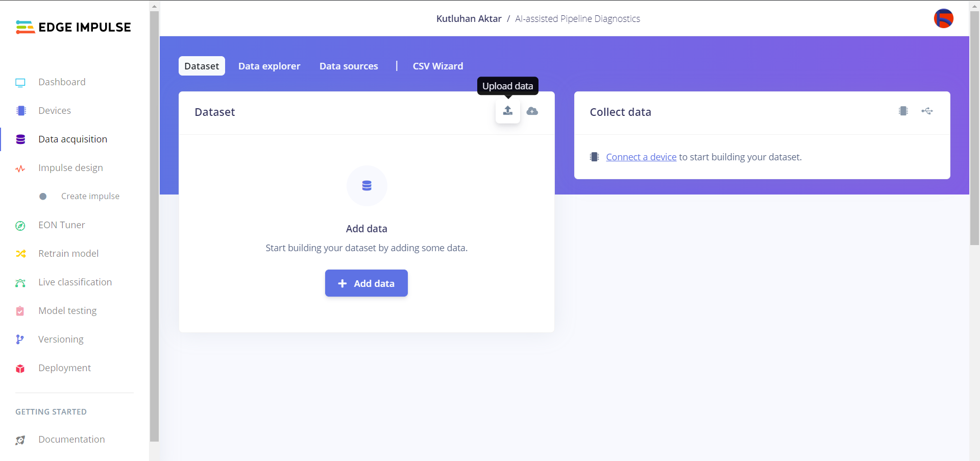Click the chip icon beside Connect a device

pyautogui.click(x=595, y=157)
